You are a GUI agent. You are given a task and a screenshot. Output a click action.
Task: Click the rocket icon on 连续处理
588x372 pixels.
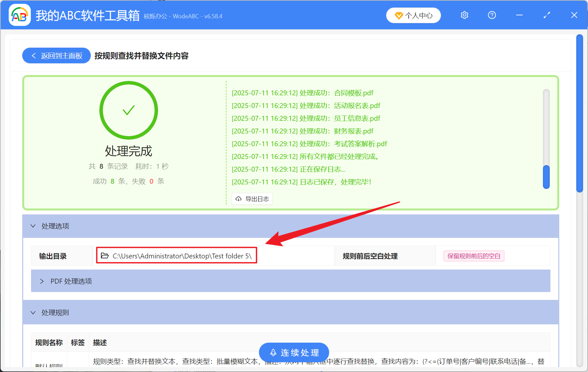273,352
